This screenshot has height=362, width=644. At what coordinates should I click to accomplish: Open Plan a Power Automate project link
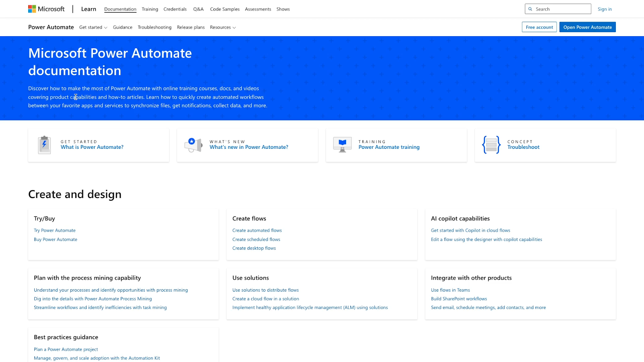click(66, 350)
